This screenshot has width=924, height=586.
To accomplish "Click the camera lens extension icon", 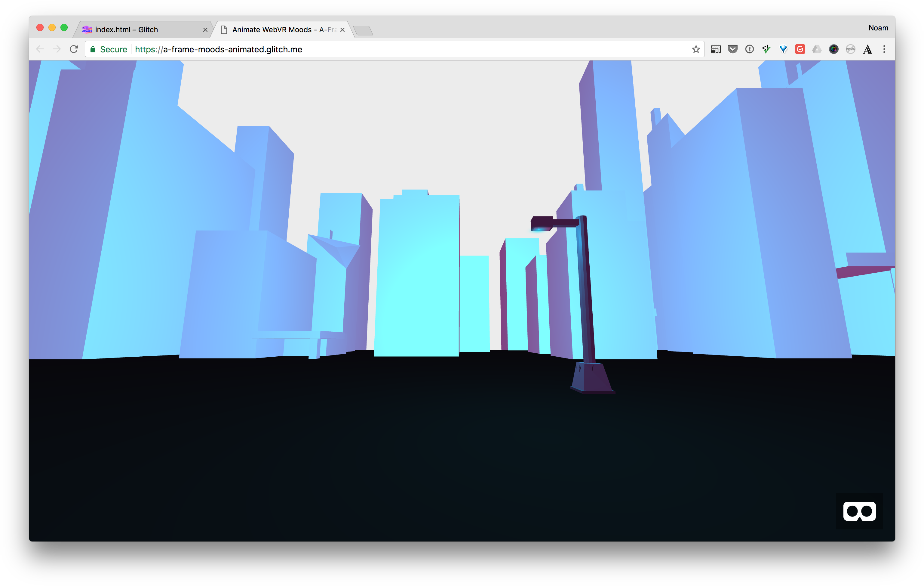I will [x=834, y=49].
